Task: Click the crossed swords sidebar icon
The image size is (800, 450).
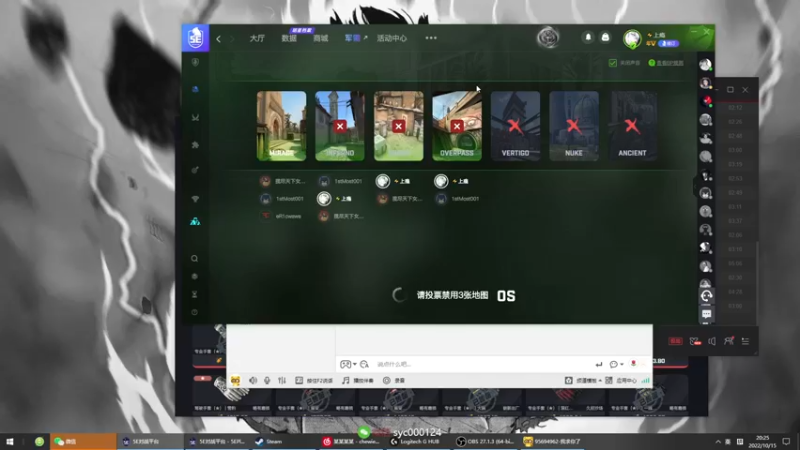Action: [x=195, y=118]
